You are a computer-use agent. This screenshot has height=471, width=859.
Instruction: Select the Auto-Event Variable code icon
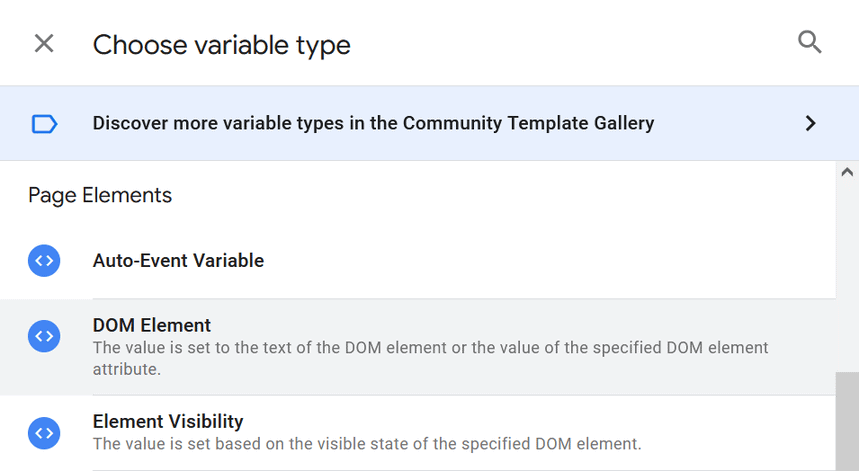[x=44, y=261]
